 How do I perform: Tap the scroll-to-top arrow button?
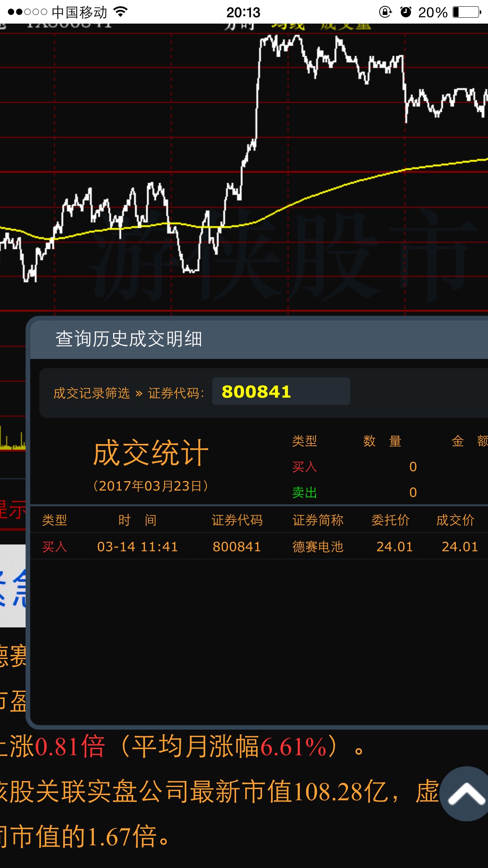[x=466, y=793]
